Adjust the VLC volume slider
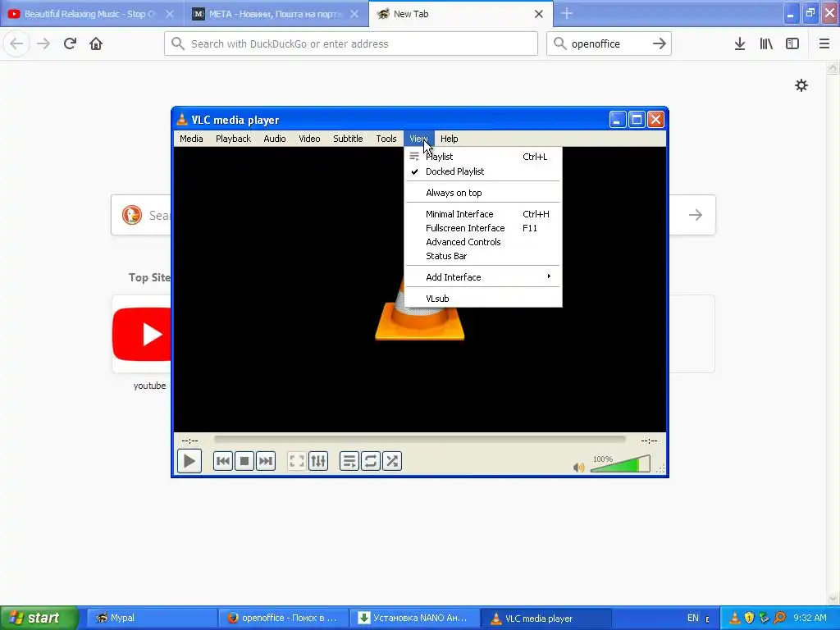840x630 pixels. [x=620, y=464]
